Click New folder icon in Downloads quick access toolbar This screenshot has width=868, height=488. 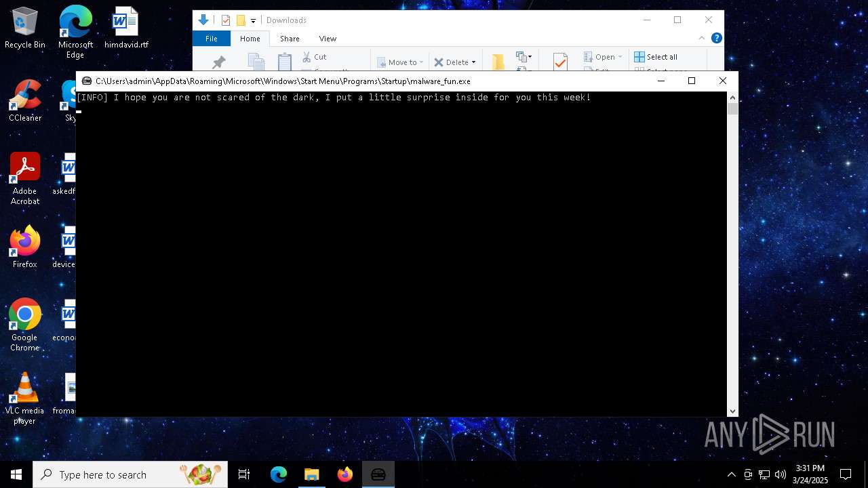coord(240,20)
